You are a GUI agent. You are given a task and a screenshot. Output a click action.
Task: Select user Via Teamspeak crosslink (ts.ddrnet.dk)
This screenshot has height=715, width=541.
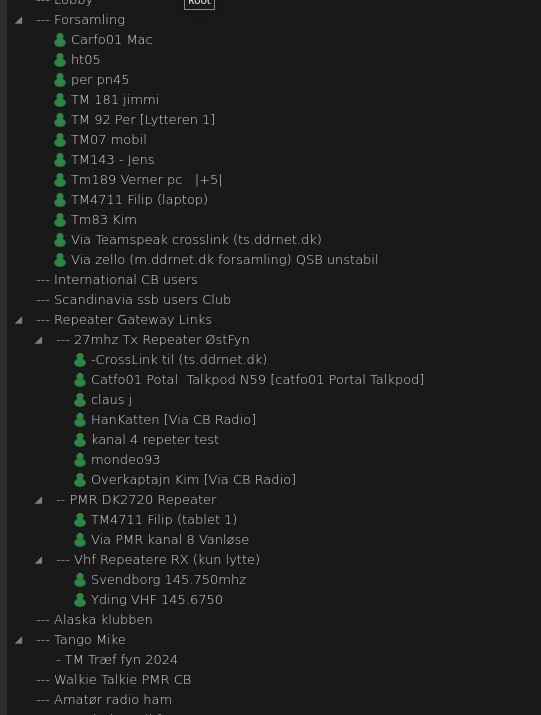[196, 240]
